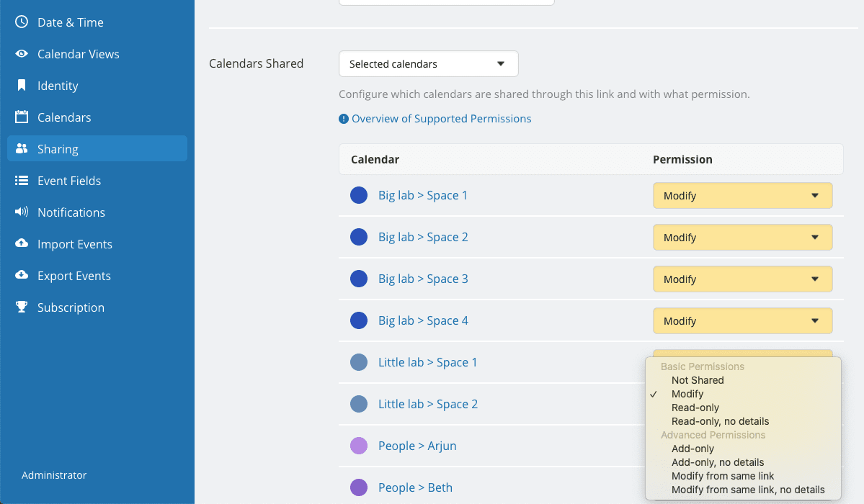Image resolution: width=864 pixels, height=504 pixels.
Task: Select Not Shared in permission menu
Action: tap(697, 380)
